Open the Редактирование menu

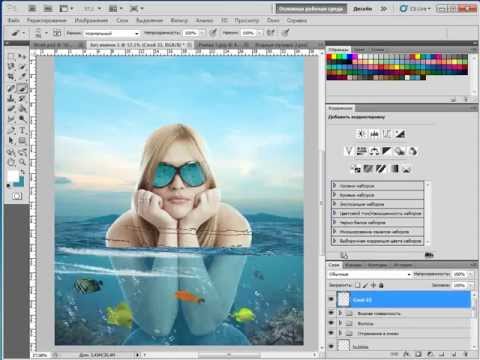(47, 20)
